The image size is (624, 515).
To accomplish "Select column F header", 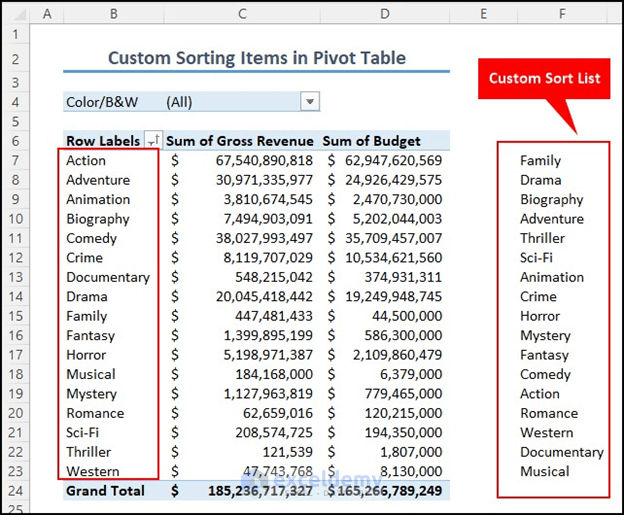I will coord(563,15).
